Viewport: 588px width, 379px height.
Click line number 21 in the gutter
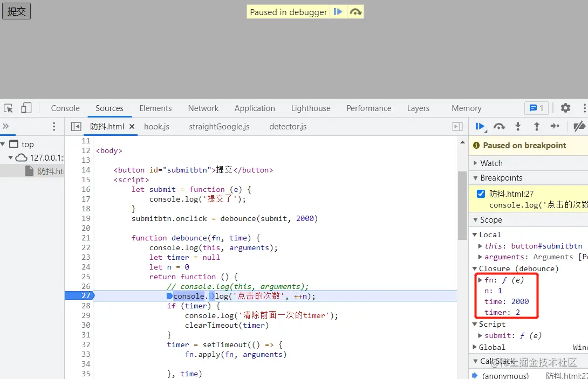(86, 238)
